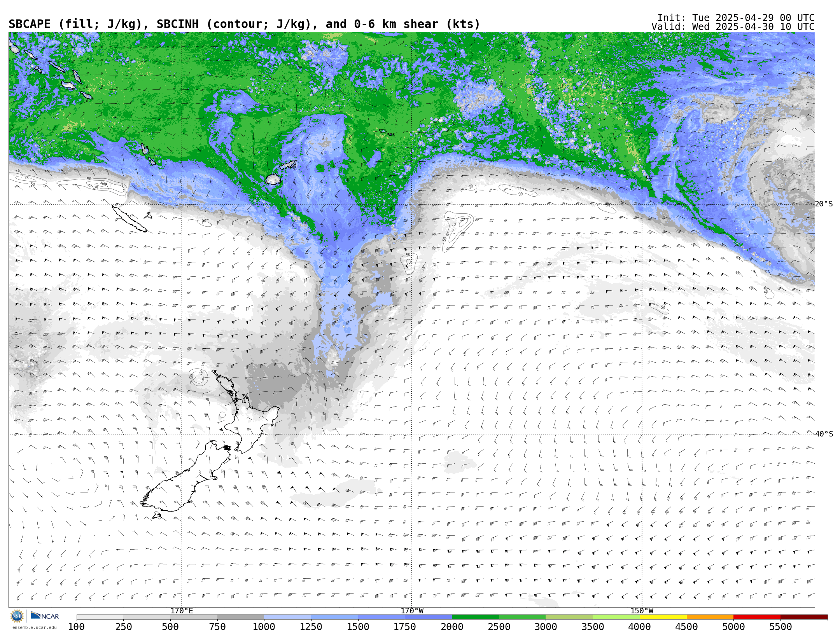The image size is (840, 632).
Task: Click the lime 3500-4000 colorbar segment
Action: point(616,617)
